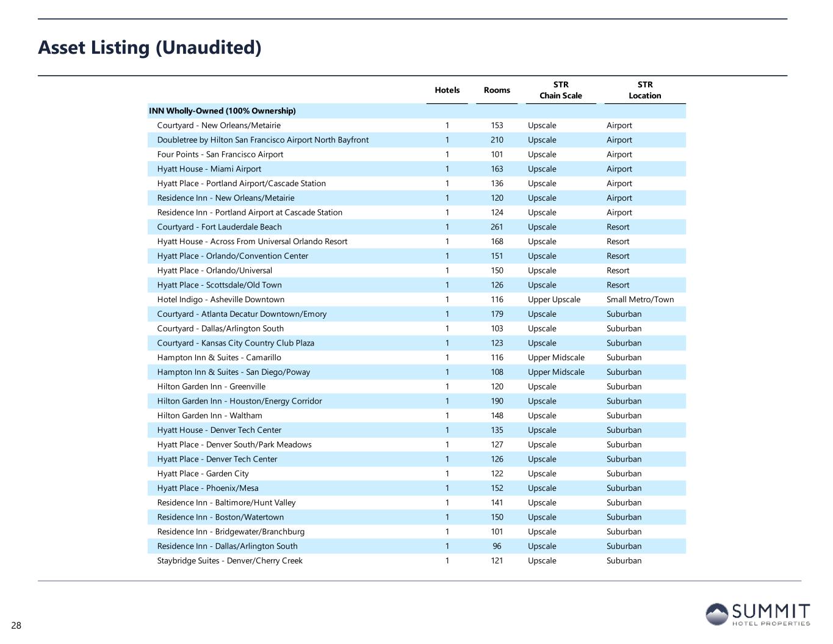Viewport: 833px width, 644px height.
Task: Select Courtyard - Fort Lauderdale Beach entry
Action: [x=219, y=227]
